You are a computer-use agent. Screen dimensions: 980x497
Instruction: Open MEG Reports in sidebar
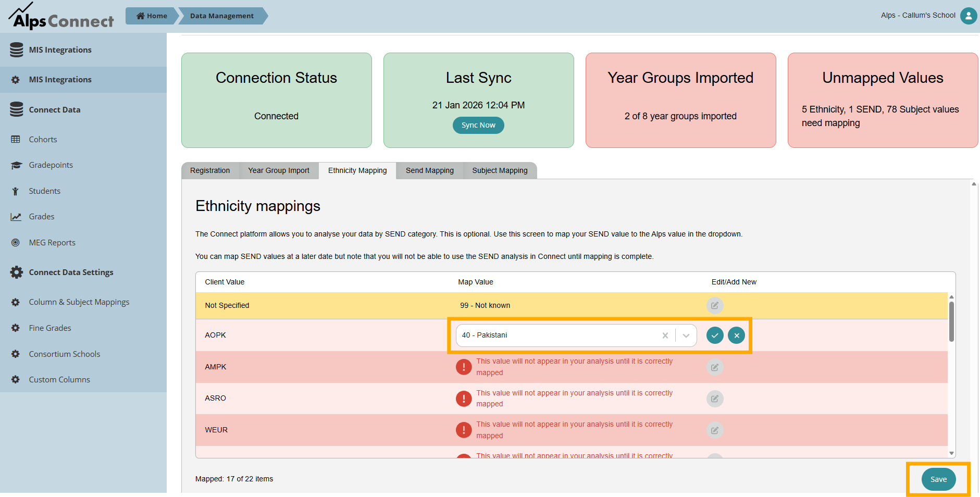52,243
